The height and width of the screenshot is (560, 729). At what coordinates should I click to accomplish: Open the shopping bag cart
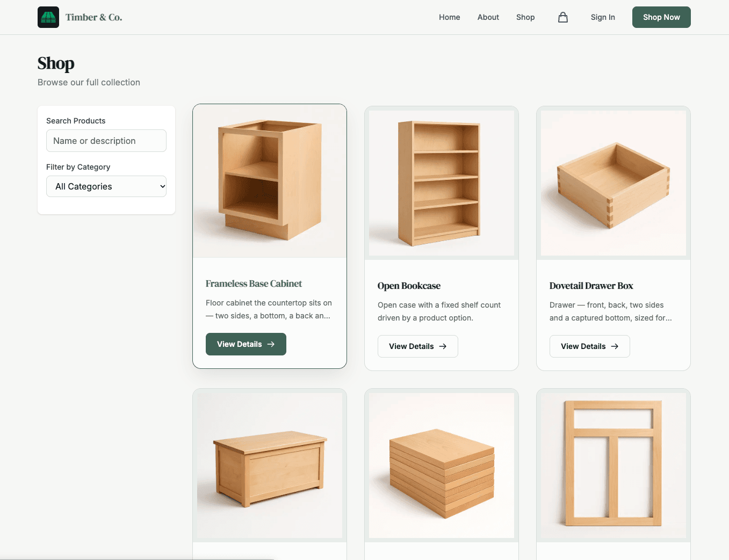tap(563, 17)
